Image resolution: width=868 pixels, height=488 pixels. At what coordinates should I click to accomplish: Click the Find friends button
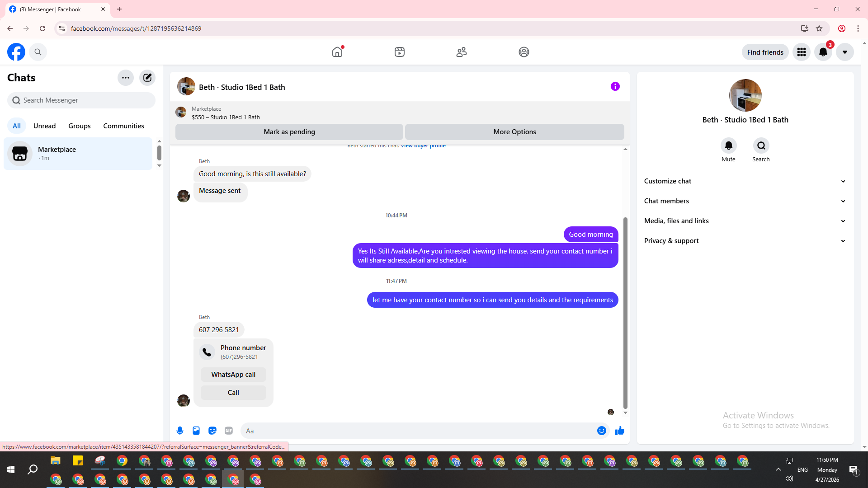[765, 52]
